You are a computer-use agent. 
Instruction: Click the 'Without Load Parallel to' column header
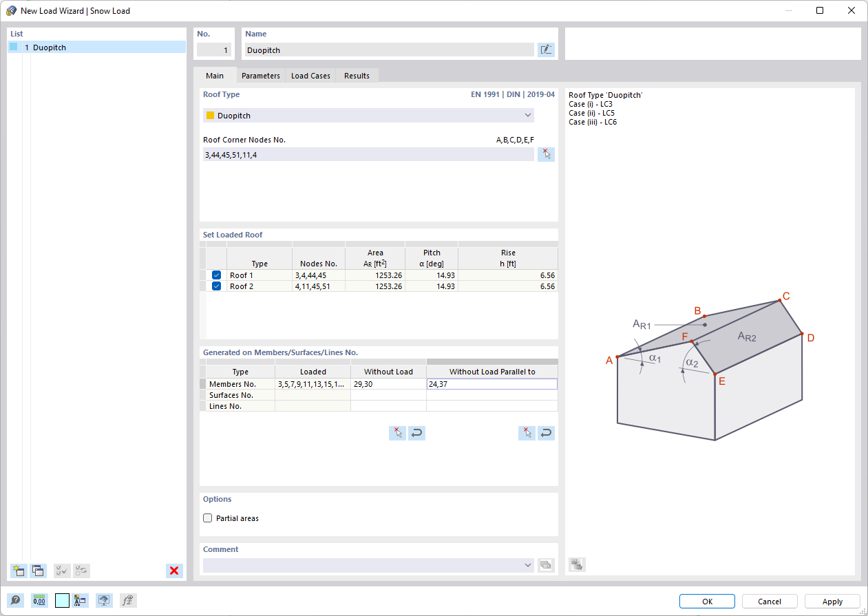[492, 372]
